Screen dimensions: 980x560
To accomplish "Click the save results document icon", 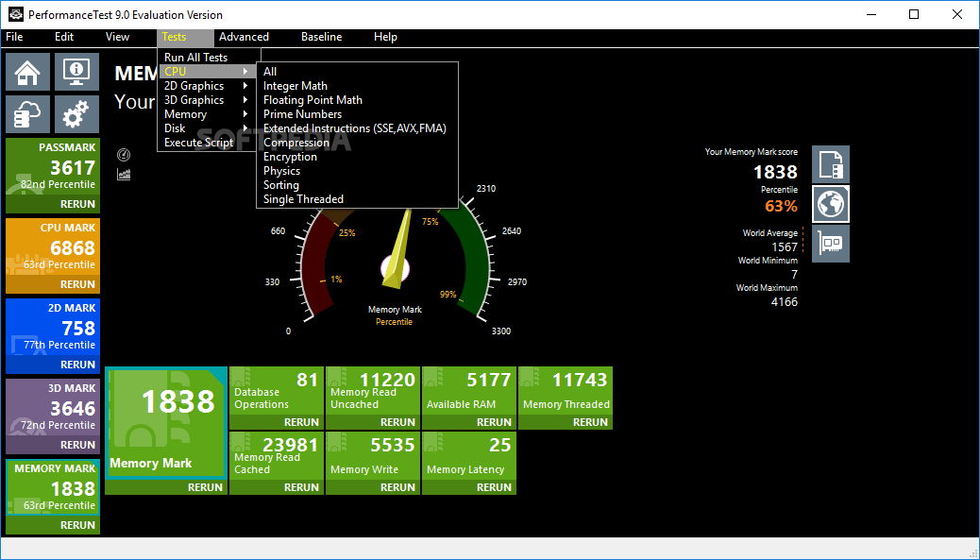I will pyautogui.click(x=831, y=163).
